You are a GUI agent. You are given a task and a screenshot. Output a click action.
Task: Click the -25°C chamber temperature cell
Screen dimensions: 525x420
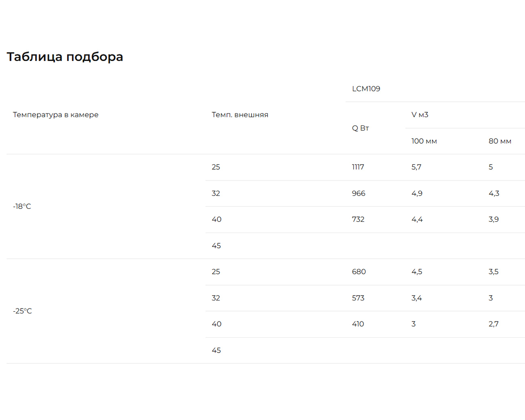pyautogui.click(x=22, y=311)
